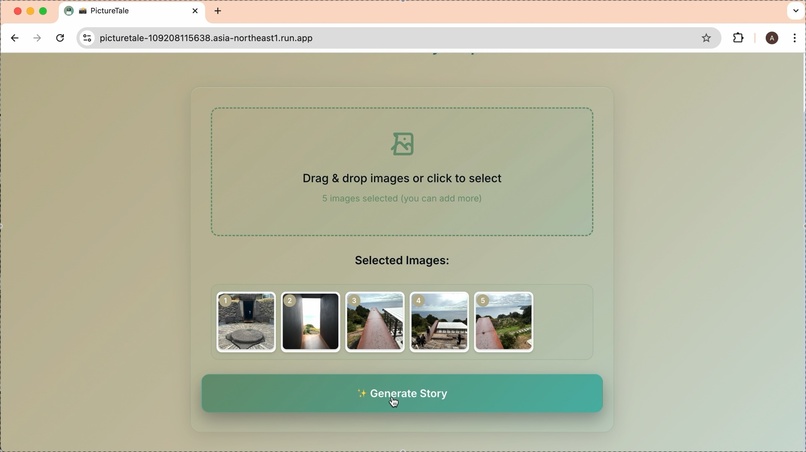Select thumbnail 2 dark doorway

pyautogui.click(x=310, y=322)
